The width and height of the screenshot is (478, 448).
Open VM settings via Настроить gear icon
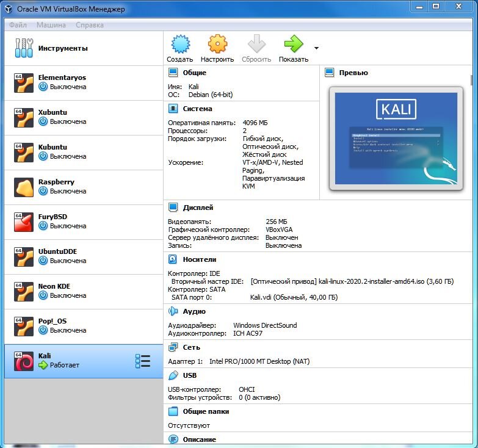[x=217, y=44]
